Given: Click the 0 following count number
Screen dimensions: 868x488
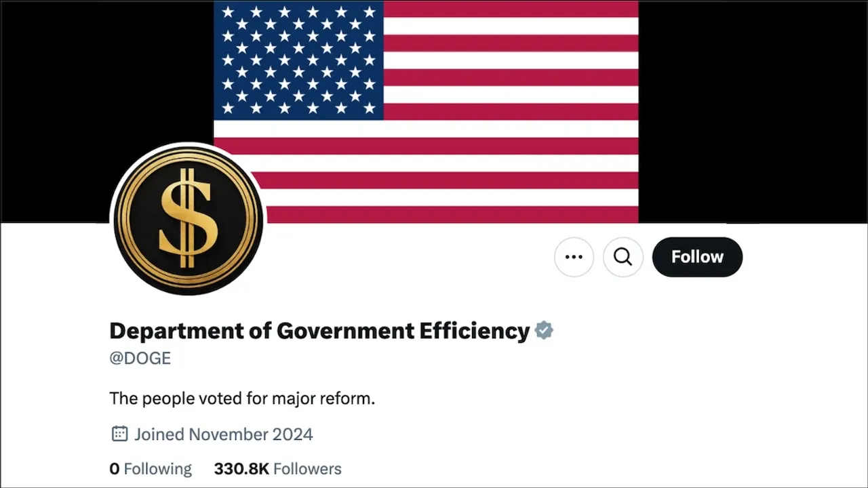Looking at the screenshot, I should coord(114,469).
